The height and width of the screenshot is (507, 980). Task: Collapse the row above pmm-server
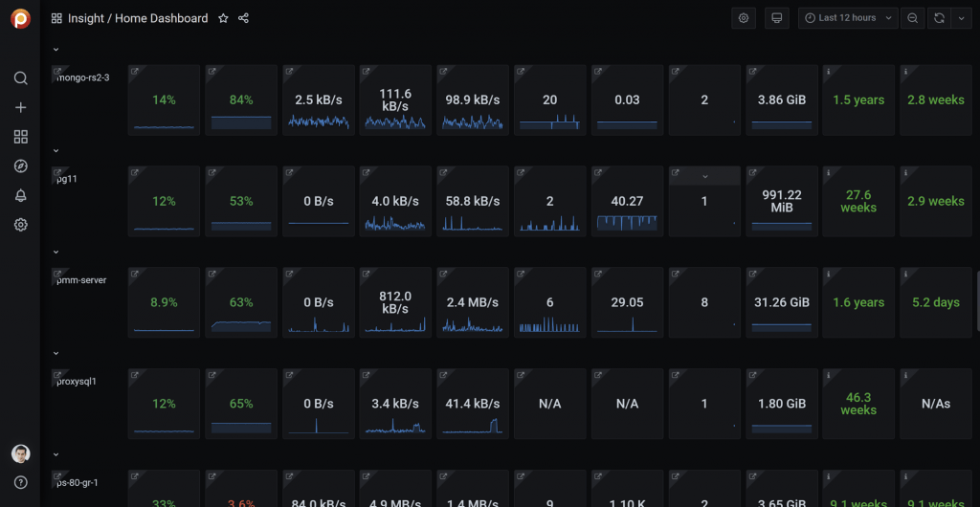pyautogui.click(x=56, y=252)
